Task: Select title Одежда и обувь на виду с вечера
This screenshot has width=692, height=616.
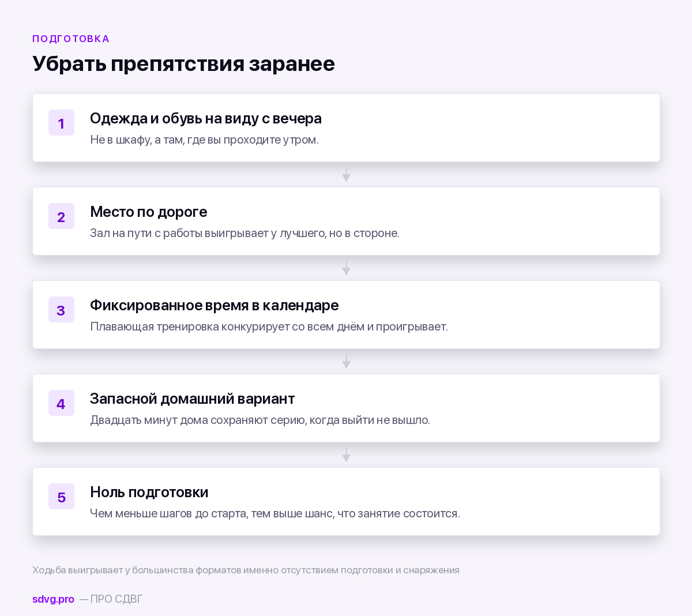Action: click(x=206, y=118)
